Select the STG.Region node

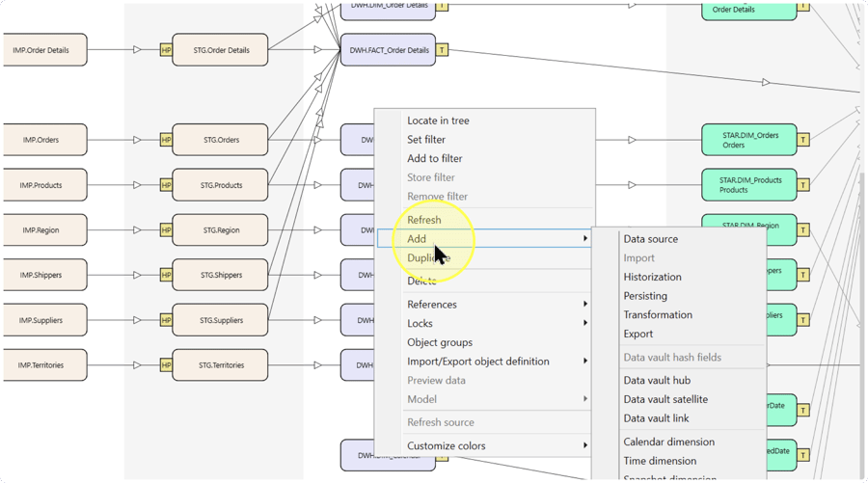[220, 230]
